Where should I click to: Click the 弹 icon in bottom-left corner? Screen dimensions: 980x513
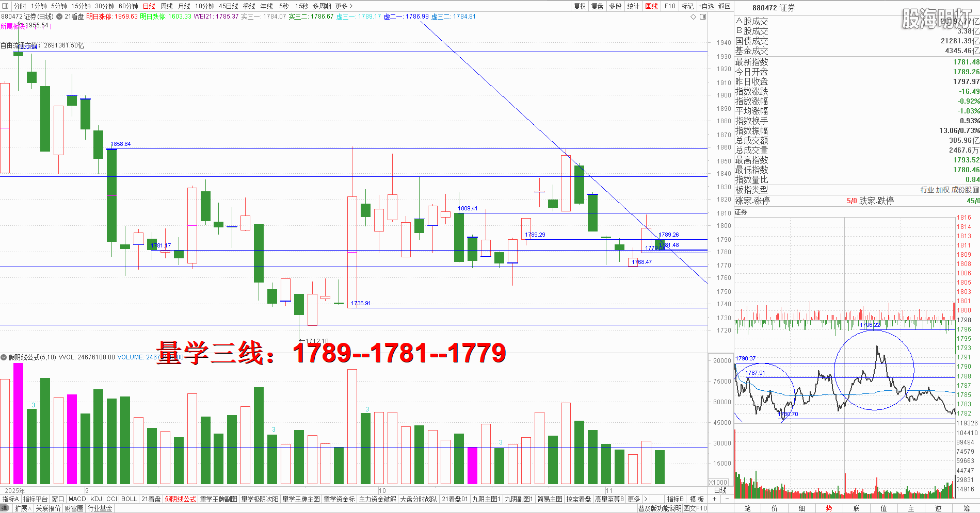coord(5,508)
